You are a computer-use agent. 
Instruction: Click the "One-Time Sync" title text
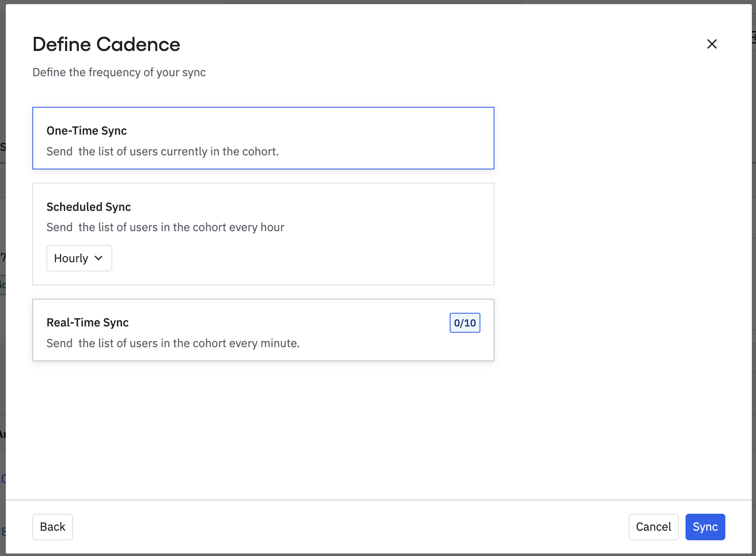pos(87,131)
